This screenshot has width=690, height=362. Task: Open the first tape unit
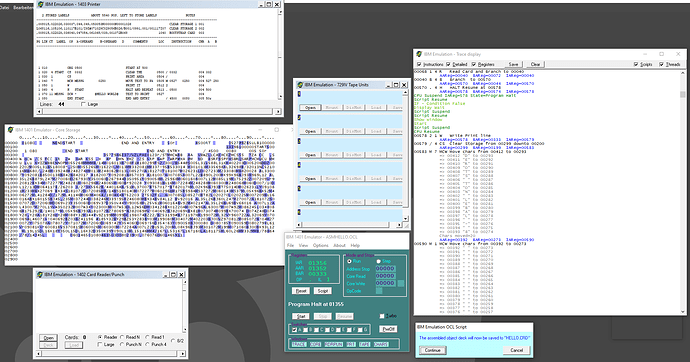click(310, 107)
